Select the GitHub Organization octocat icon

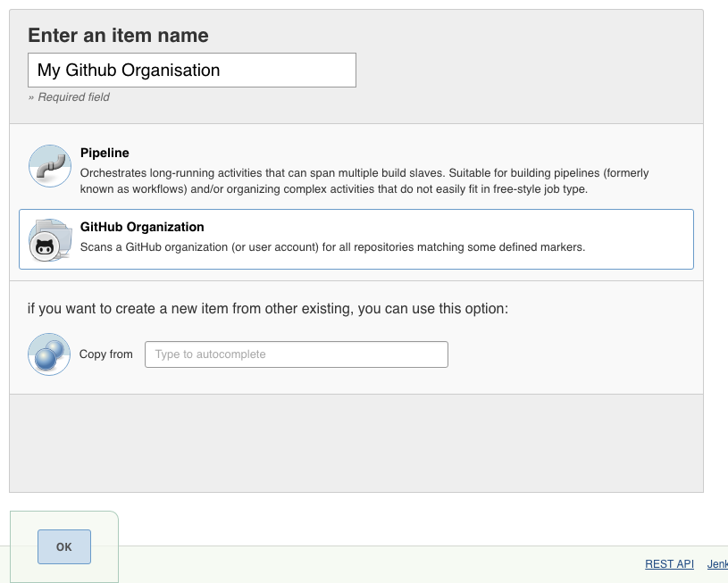pyautogui.click(x=50, y=240)
